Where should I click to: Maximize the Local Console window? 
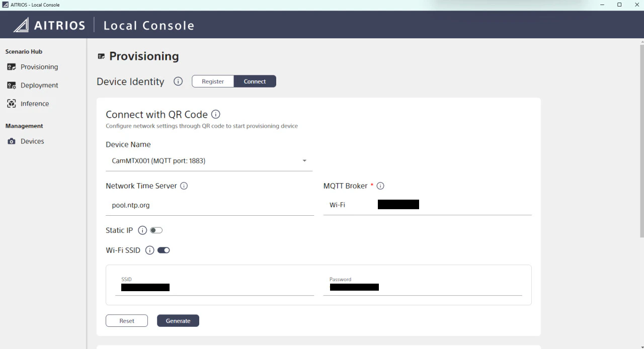pyautogui.click(x=619, y=5)
